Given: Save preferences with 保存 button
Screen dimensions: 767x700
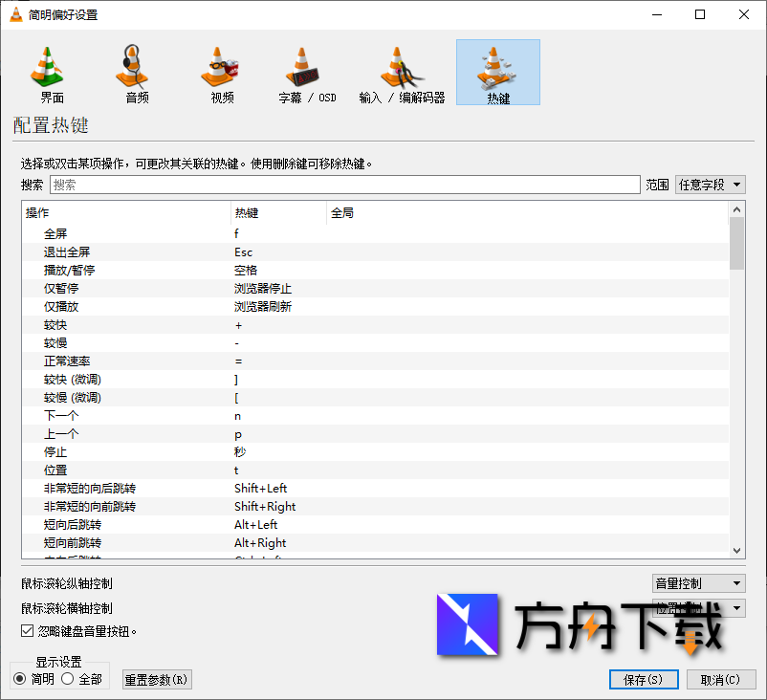Looking at the screenshot, I should 643,679.
